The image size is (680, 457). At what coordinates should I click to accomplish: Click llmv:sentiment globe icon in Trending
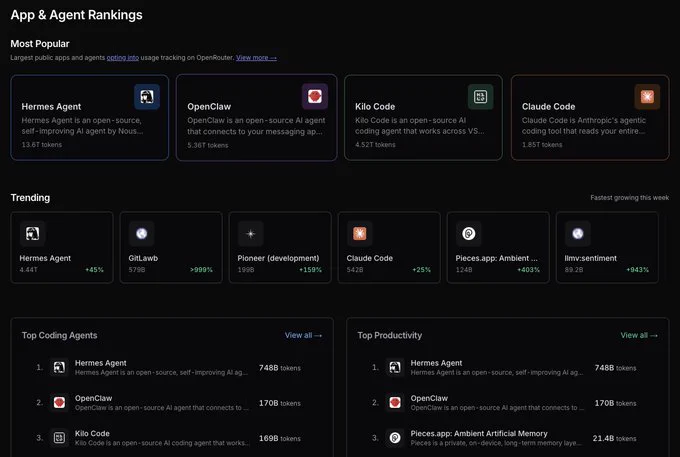point(578,234)
